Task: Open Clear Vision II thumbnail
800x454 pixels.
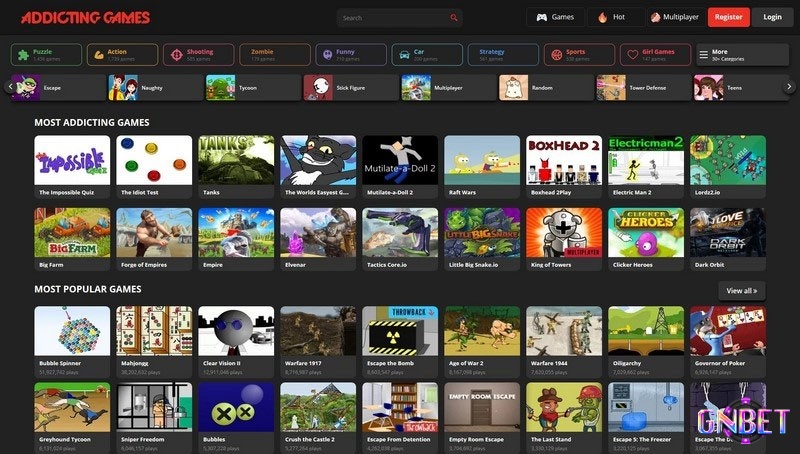Action: point(236,331)
